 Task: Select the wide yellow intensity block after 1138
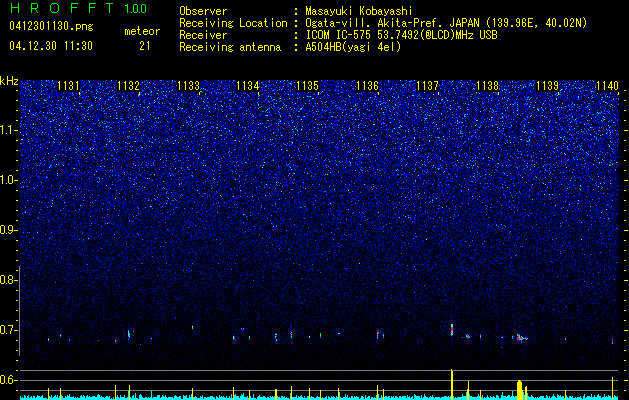[519, 390]
